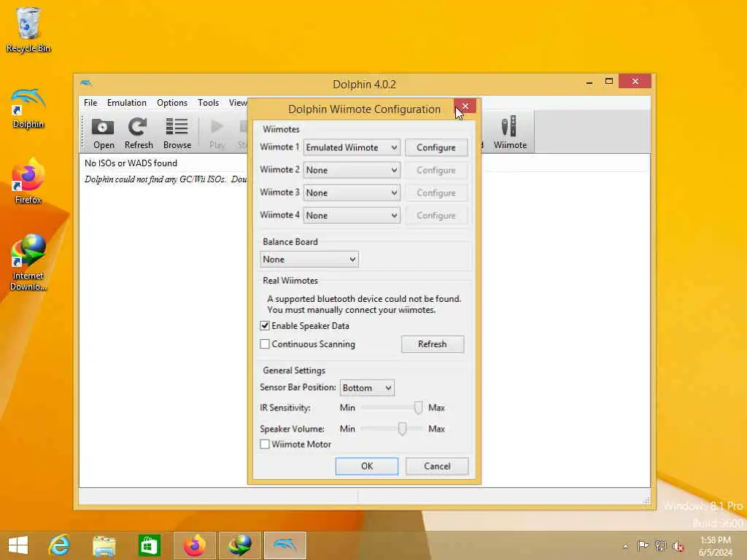The image size is (747, 560).
Task: Open the Recycle Bin desktop icon
Action: pos(28,29)
